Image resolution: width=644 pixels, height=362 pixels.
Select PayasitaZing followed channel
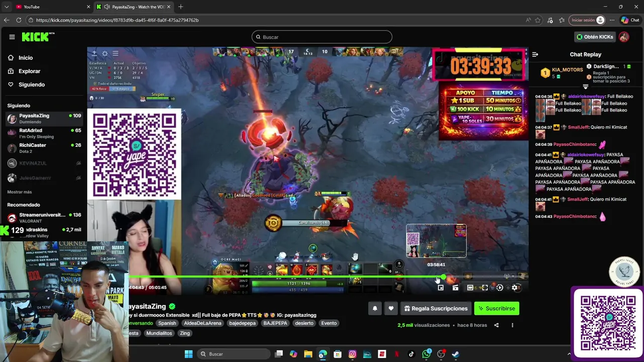tap(44, 119)
